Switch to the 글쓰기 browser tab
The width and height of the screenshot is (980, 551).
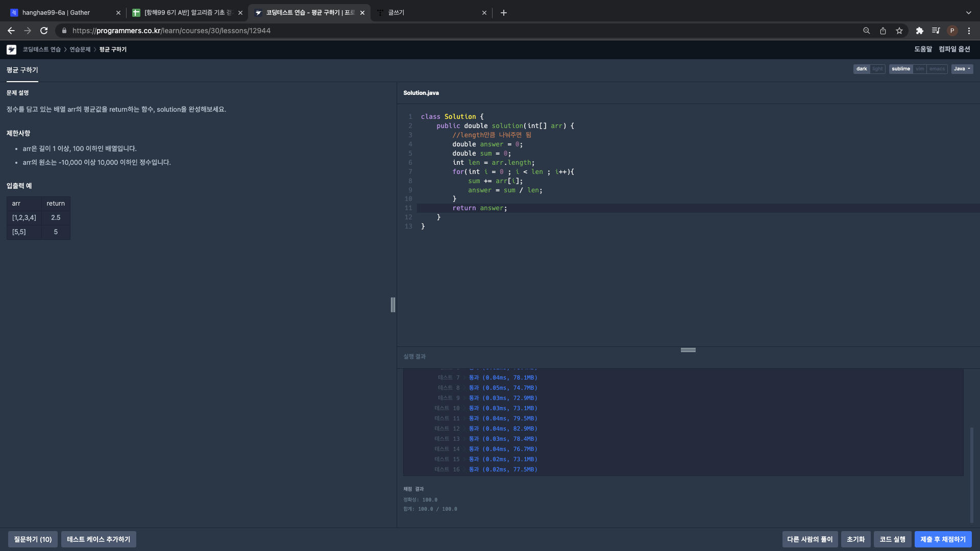[396, 13]
